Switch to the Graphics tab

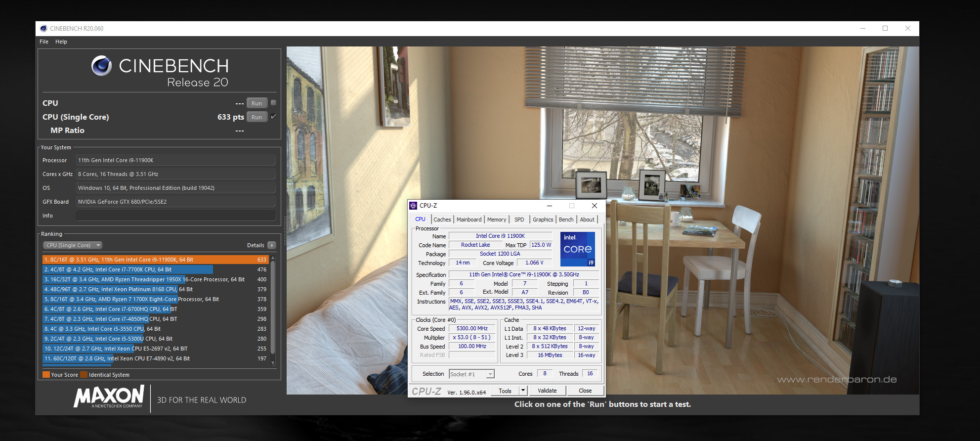tap(543, 220)
